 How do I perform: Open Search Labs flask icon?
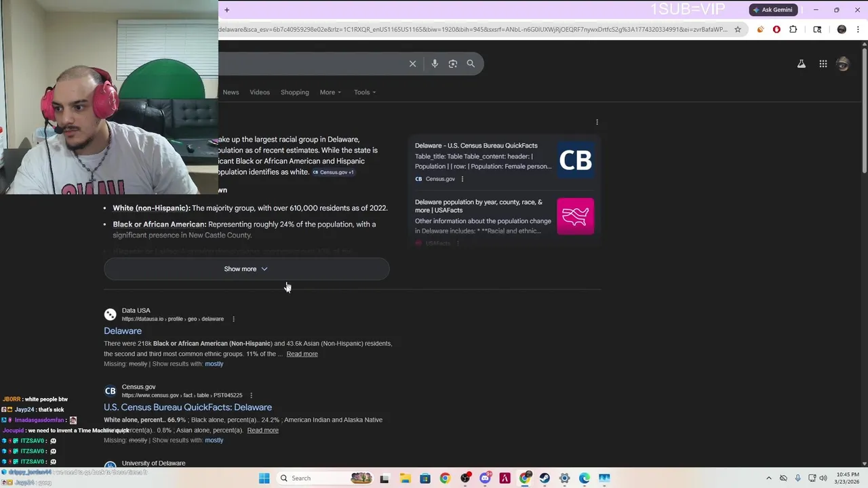(802, 64)
